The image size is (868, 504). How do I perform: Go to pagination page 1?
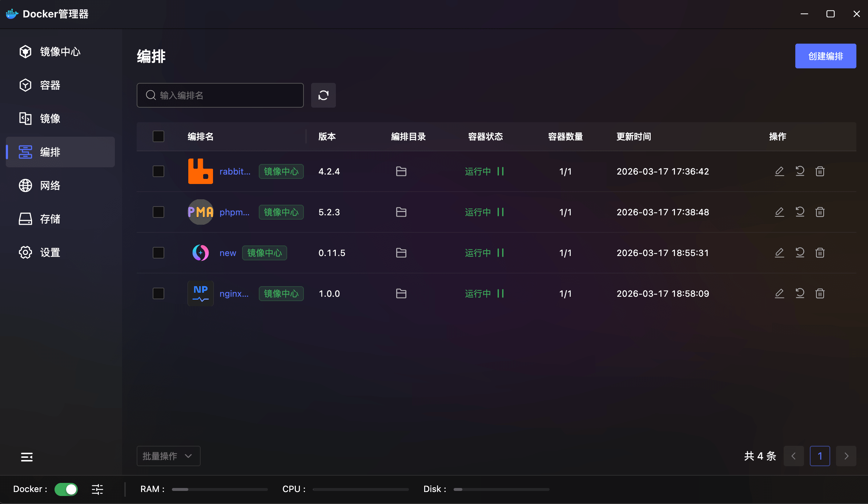[820, 456]
